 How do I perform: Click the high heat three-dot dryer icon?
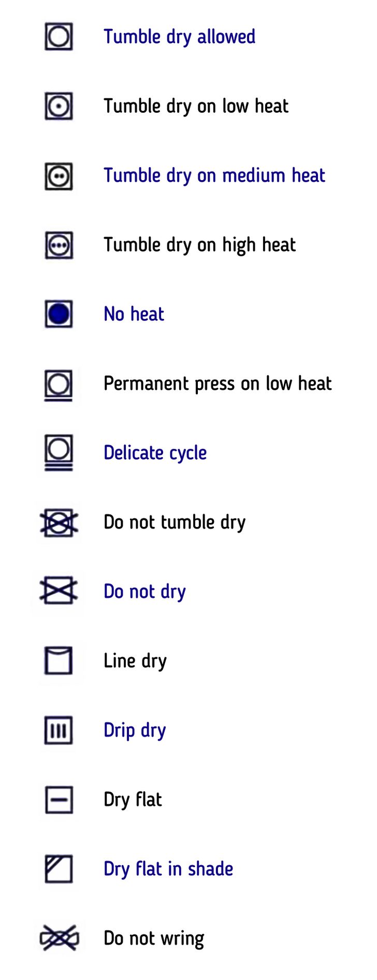pyautogui.click(x=59, y=245)
